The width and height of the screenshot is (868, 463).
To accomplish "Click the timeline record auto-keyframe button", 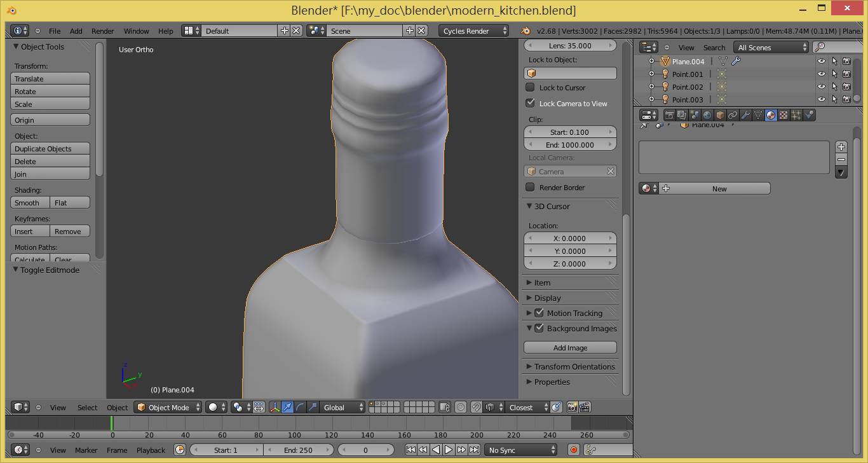I will coord(574,450).
